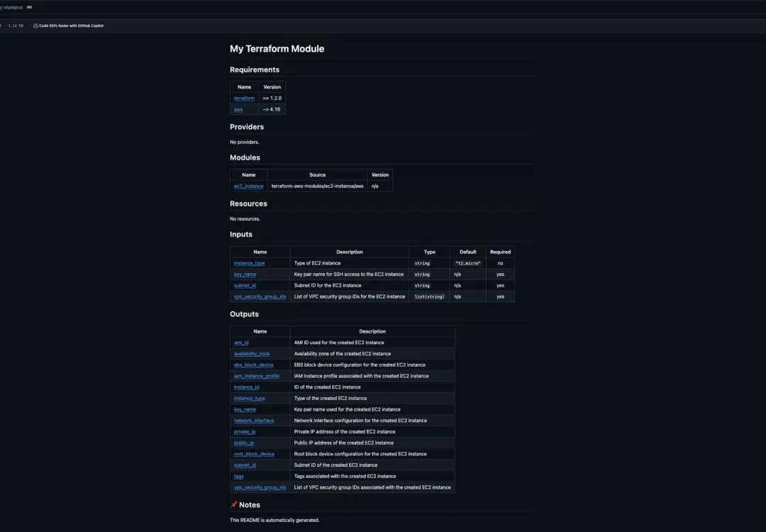This screenshot has width=766, height=532.
Task: Open the ebs_block_device output link
Action: (253, 365)
